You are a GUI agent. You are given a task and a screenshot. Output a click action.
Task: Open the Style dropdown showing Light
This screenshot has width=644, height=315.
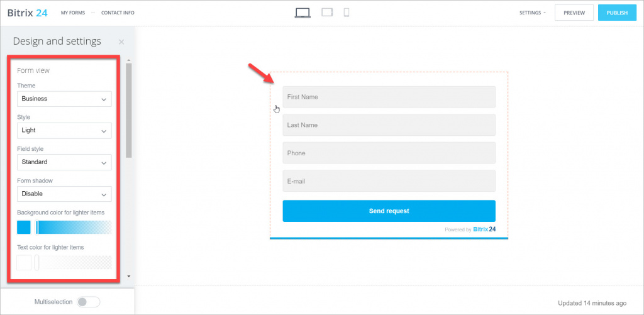click(65, 131)
